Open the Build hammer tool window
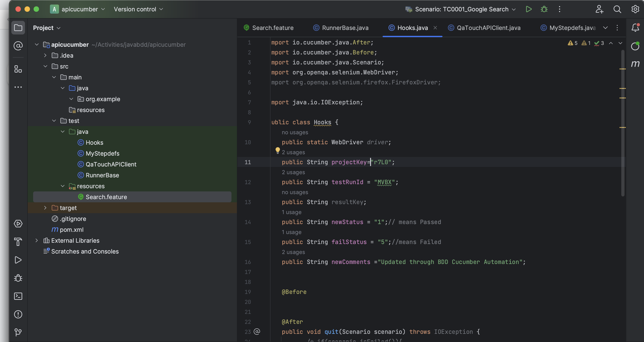Viewport: 644px width, 342px height. coord(18,242)
